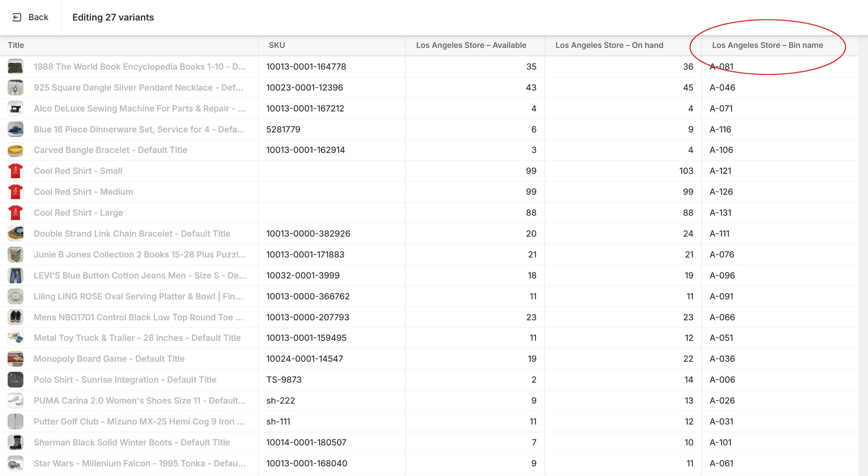Edit On hand cell for Monopoly Board Game
Viewport: 868px width, 476px height.
coord(623,359)
